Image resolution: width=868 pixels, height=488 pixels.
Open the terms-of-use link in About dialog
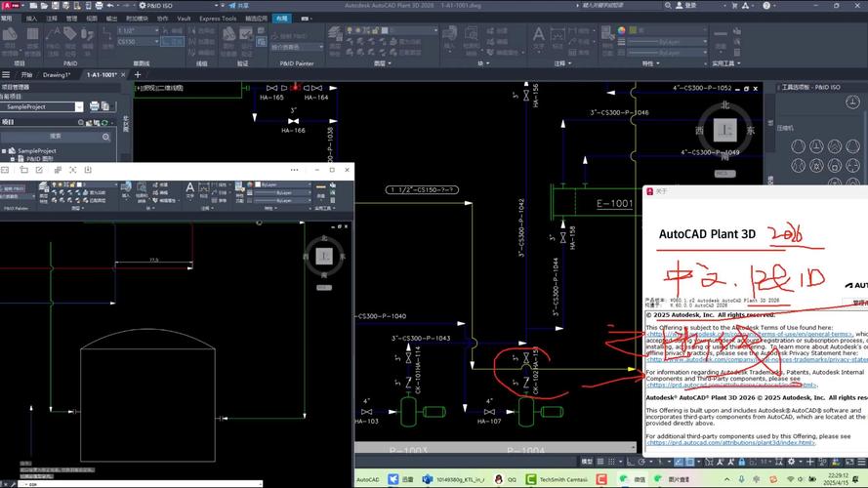pos(750,334)
